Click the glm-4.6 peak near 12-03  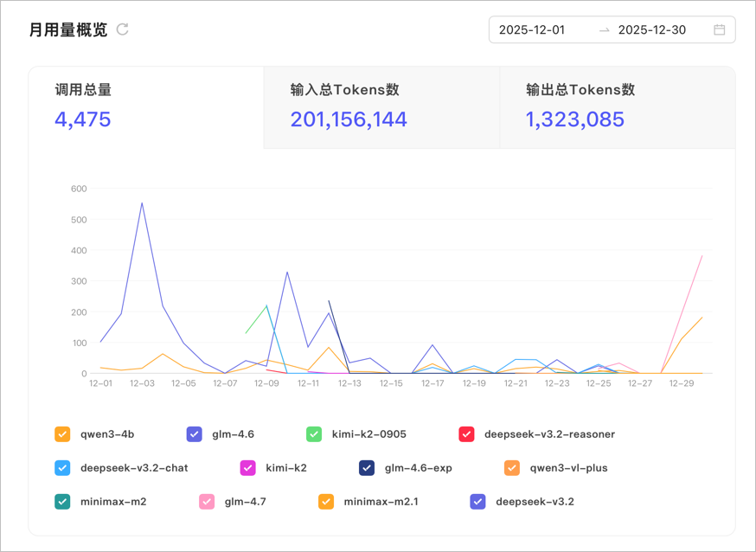tap(142, 203)
